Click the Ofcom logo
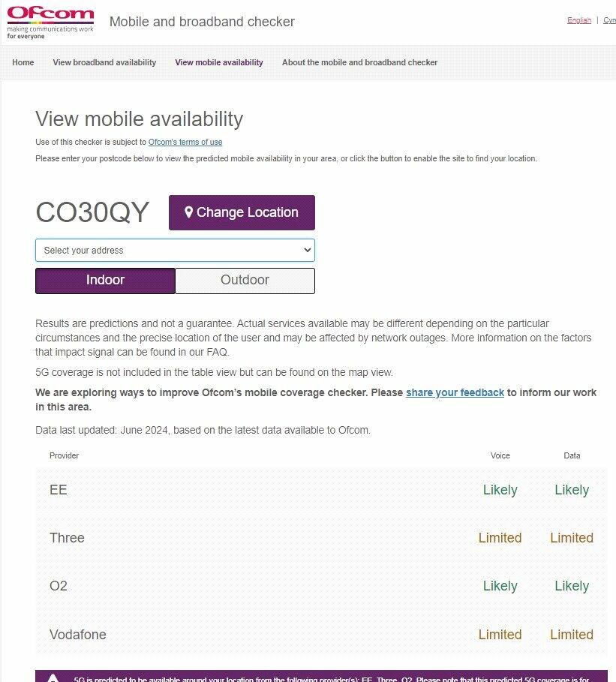Screen dimensions: 616x682 (50, 22)
